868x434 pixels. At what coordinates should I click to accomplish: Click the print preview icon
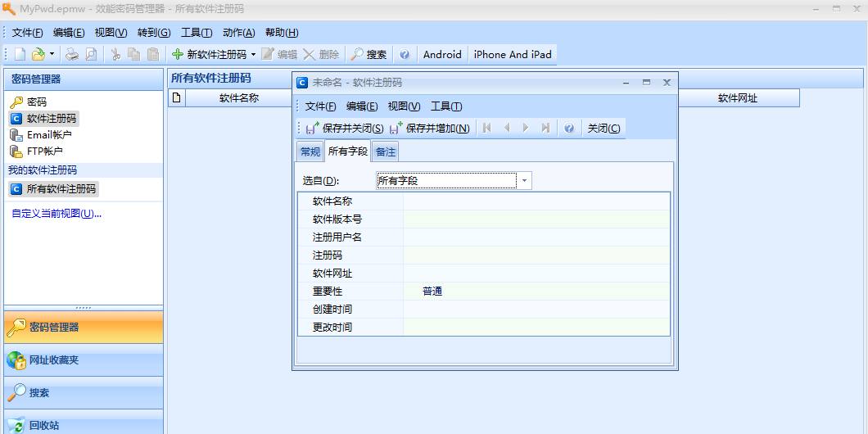point(91,54)
